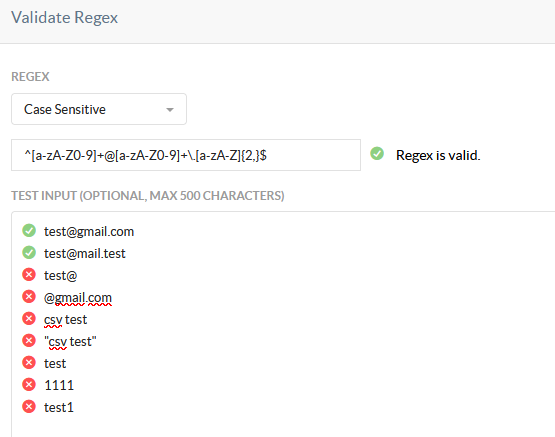
Task: Click red X icon beside 1111
Action: point(29,384)
